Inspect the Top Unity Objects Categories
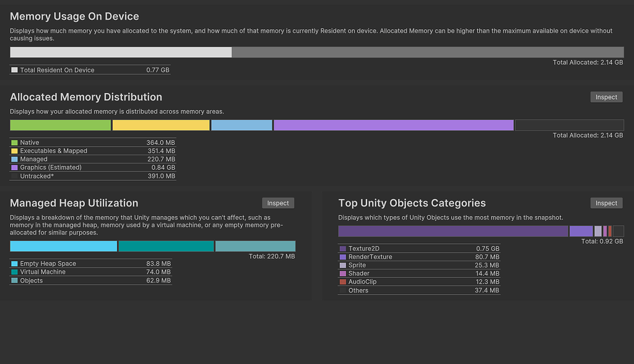The height and width of the screenshot is (364, 634). [606, 202]
